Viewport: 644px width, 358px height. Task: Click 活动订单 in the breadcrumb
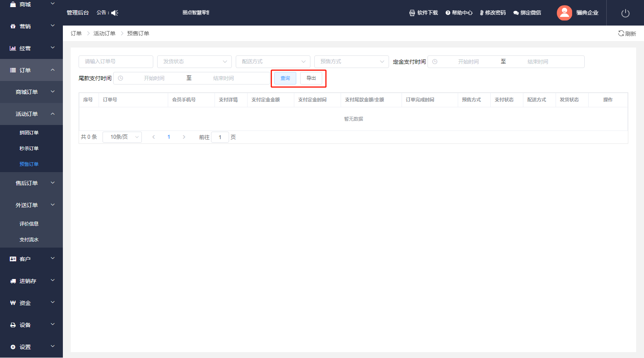(x=105, y=33)
